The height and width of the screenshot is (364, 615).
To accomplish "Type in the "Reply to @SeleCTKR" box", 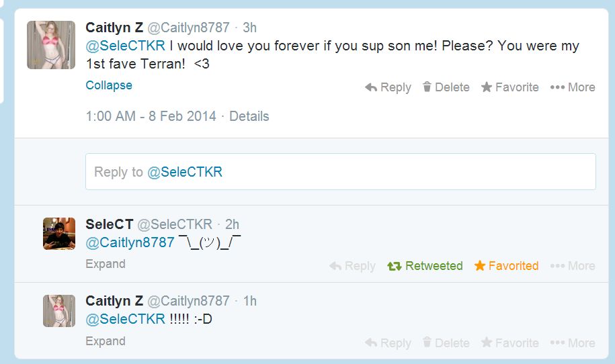I will click(x=340, y=172).
